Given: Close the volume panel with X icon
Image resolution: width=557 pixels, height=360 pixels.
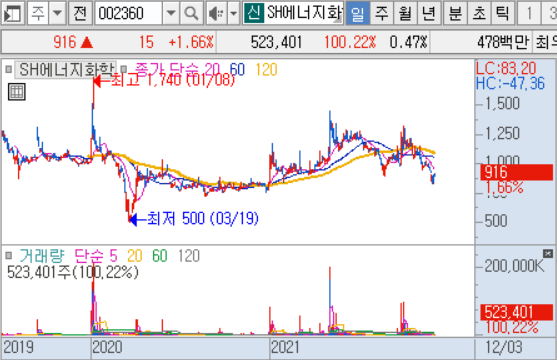Looking at the screenshot, I should 548,253.
